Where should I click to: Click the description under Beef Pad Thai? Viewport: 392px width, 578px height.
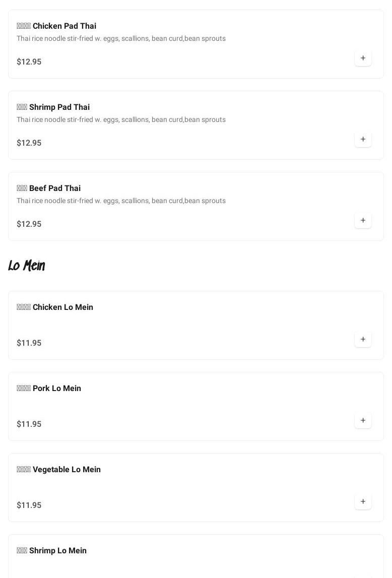pos(121,201)
